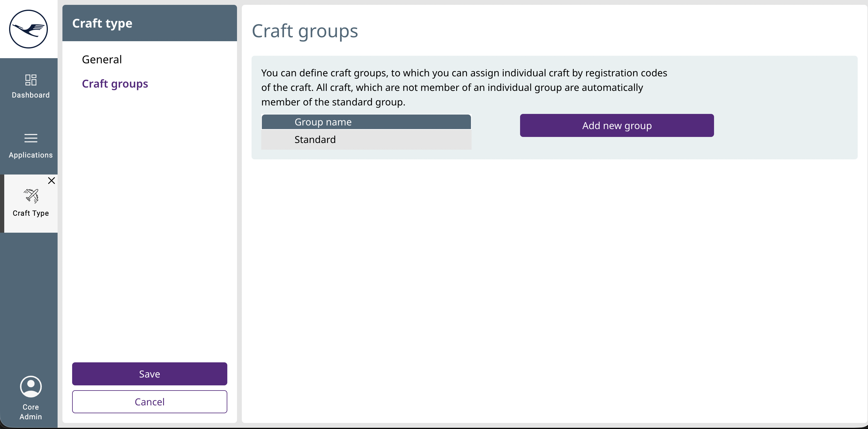Select the Craft Type airplane icon

point(31,196)
